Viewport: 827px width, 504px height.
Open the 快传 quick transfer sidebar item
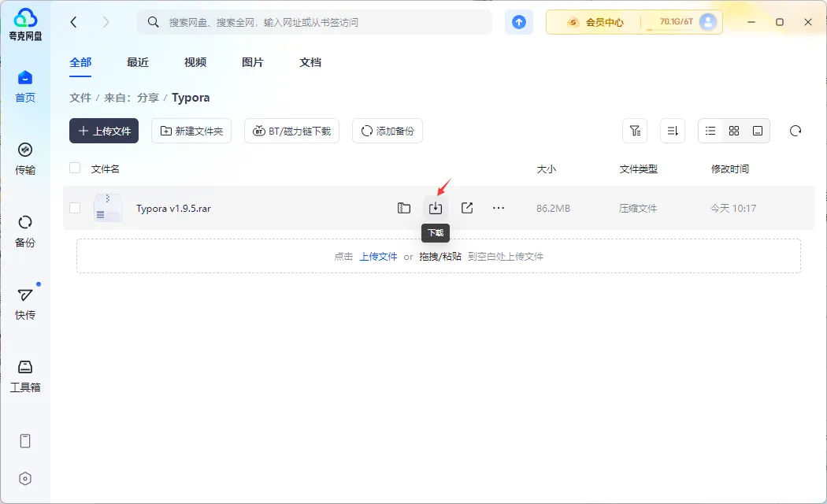point(24,304)
